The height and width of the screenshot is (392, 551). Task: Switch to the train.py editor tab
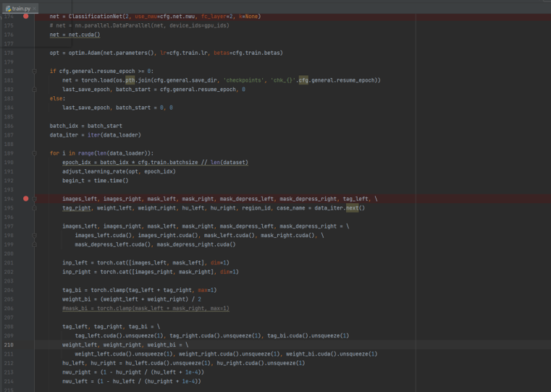(21, 9)
